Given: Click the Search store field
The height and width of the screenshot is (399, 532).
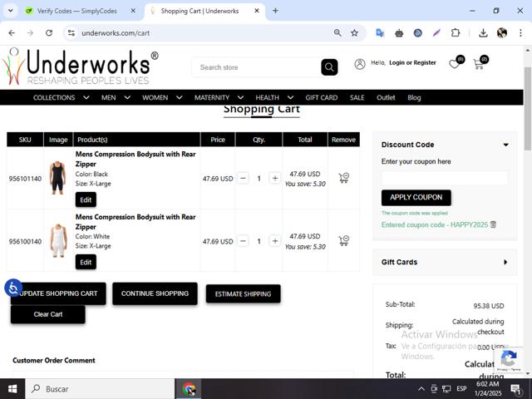Looking at the screenshot, I should tap(256, 67).
